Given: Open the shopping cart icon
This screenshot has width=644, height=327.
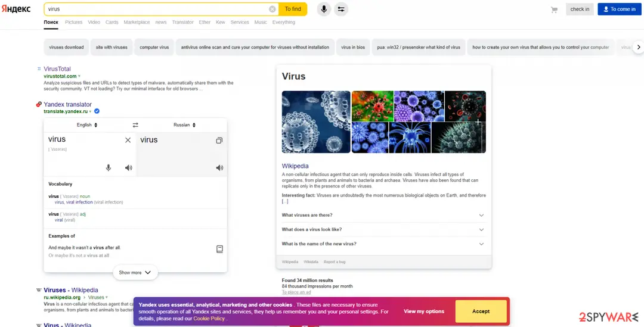Looking at the screenshot, I should pyautogui.click(x=554, y=10).
